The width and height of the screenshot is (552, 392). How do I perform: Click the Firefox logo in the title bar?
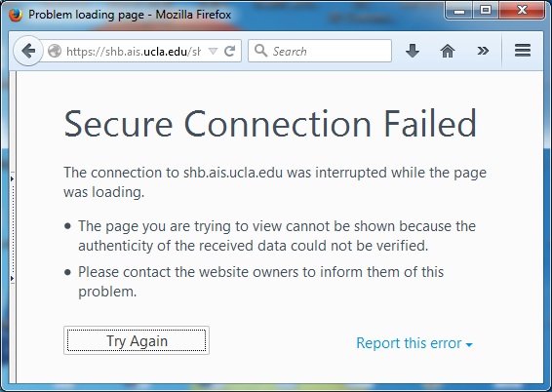[15, 15]
